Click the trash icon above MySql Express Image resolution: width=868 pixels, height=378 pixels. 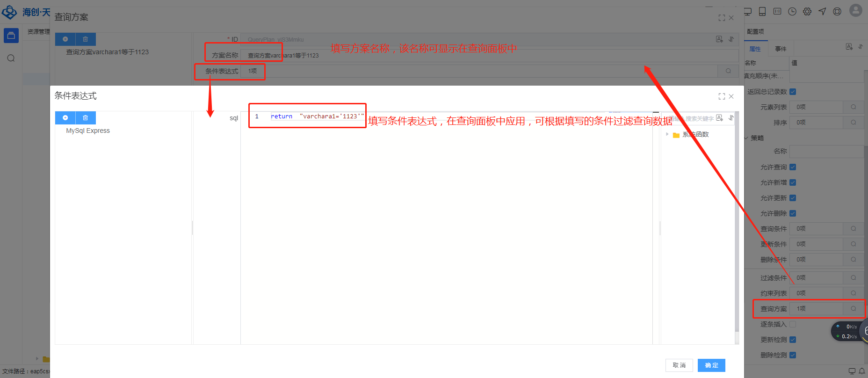pyautogui.click(x=86, y=118)
